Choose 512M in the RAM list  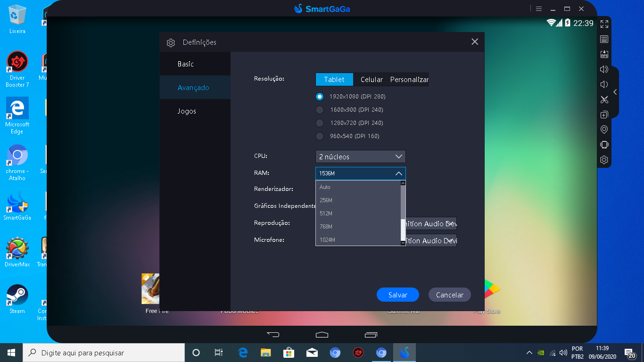pyautogui.click(x=358, y=214)
